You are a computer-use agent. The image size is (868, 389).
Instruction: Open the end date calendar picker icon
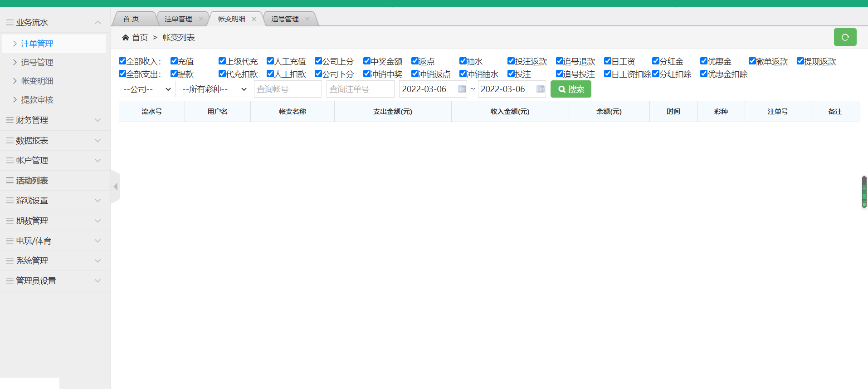point(540,89)
